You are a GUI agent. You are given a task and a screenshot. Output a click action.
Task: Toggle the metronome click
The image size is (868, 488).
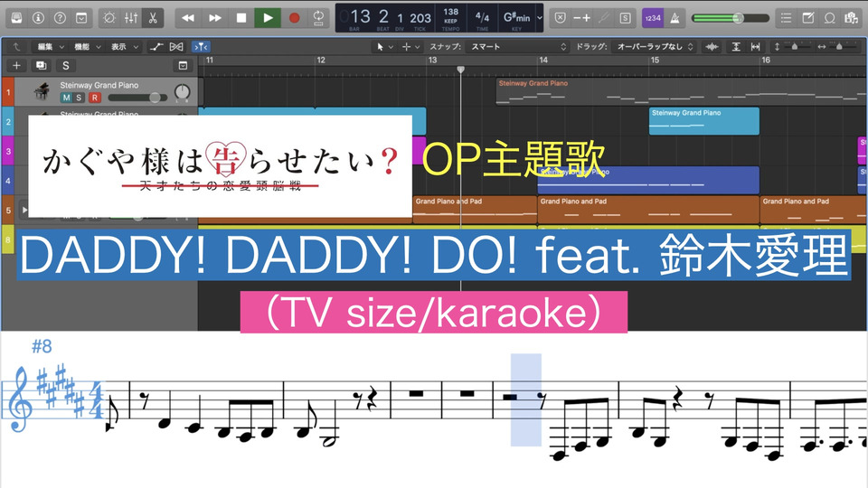pos(675,17)
